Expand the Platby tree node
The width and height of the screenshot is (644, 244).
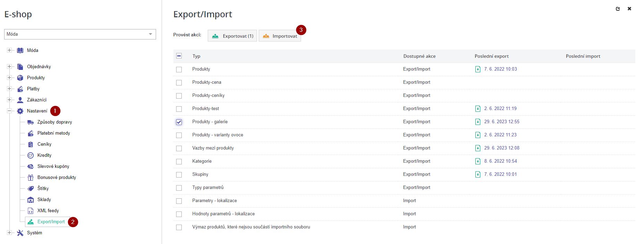[x=9, y=89]
